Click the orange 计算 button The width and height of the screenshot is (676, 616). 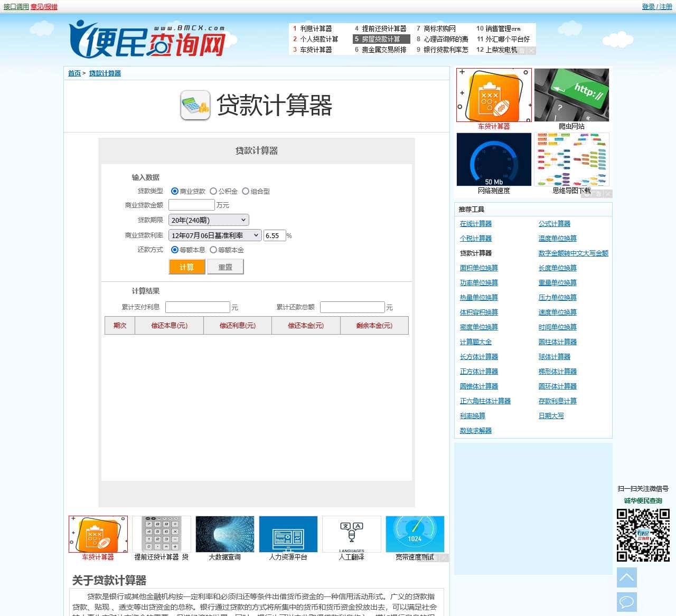[x=186, y=267]
